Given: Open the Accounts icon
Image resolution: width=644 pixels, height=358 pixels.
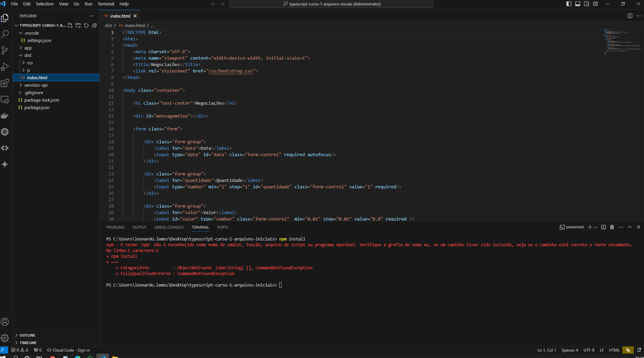Looking at the screenshot, I should pos(5,322).
